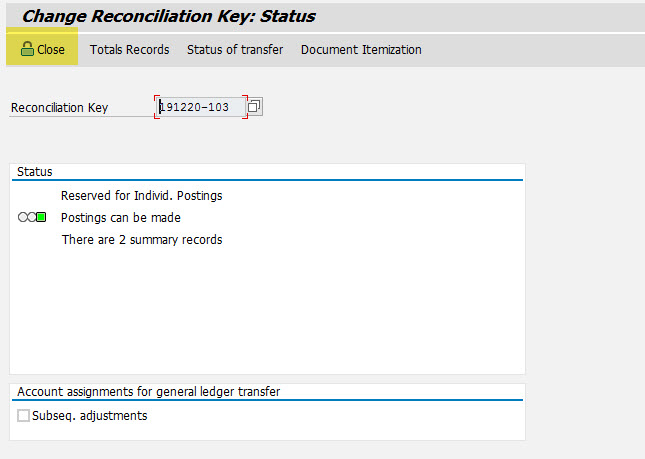
Task: Open Totals Records
Action: point(129,50)
